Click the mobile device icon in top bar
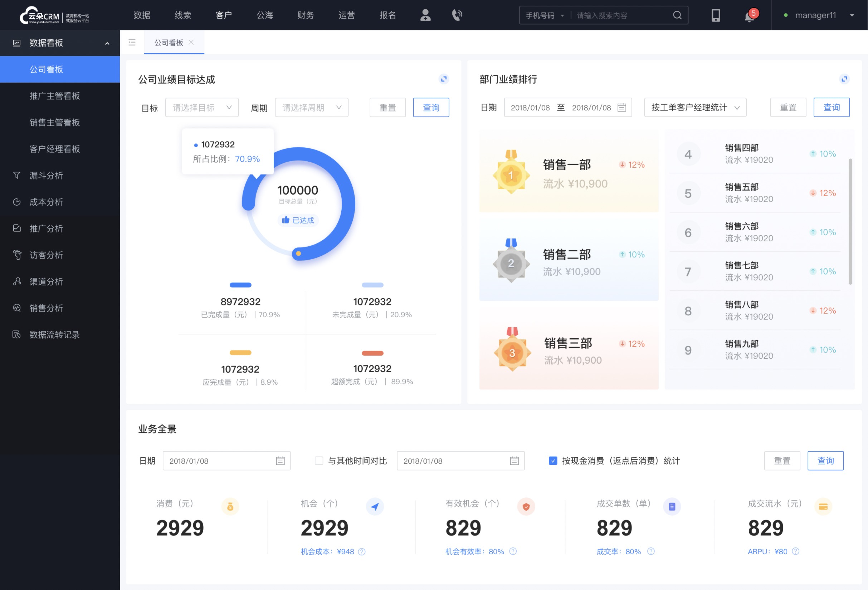Viewport: 868px width, 590px height. (x=715, y=15)
